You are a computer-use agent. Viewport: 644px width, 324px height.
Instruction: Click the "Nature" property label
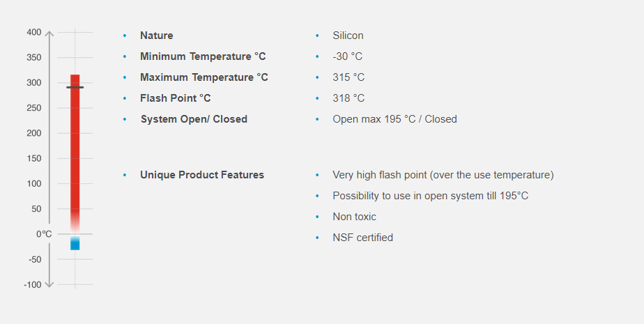pos(156,36)
